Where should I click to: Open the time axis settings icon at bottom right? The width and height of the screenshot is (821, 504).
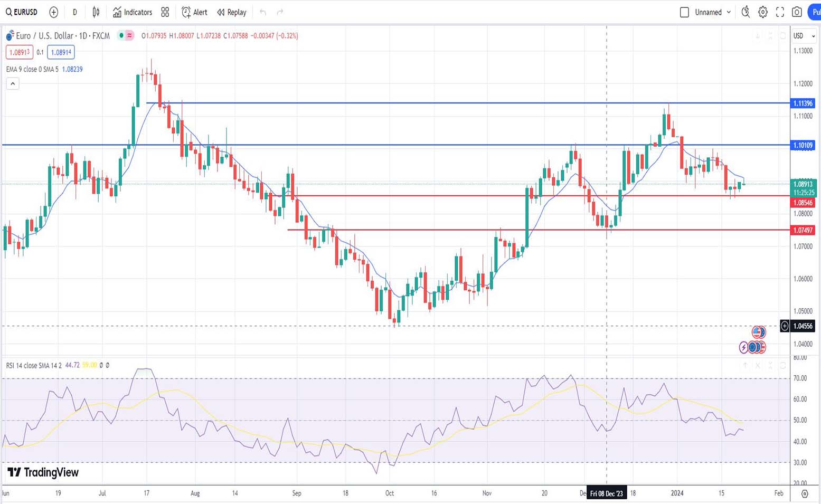point(805,493)
